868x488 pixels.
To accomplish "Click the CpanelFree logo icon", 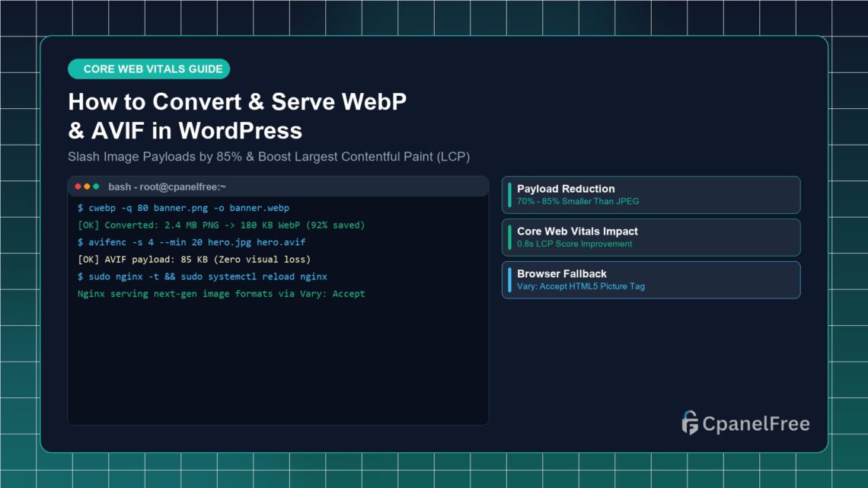I will click(690, 423).
